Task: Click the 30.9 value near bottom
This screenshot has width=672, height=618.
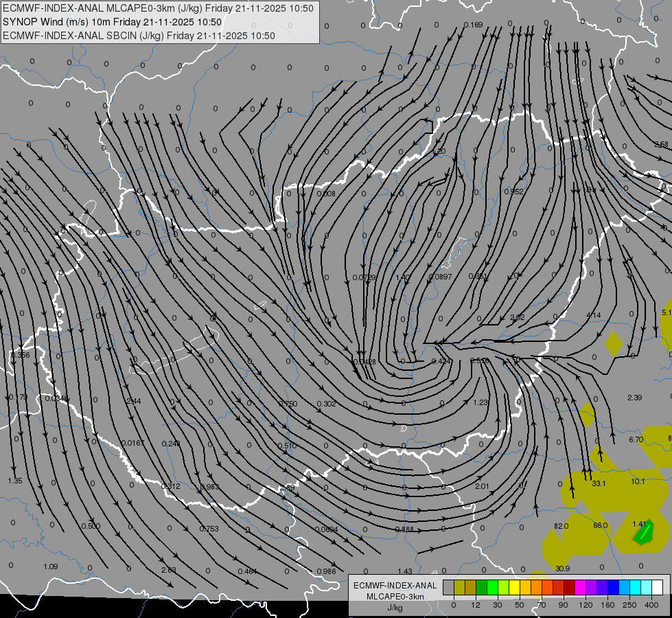Action: 563,569
